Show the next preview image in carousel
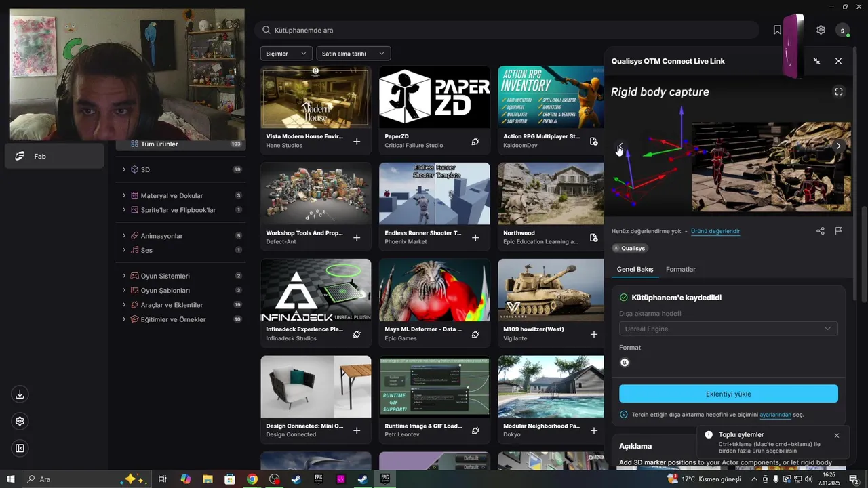 [x=838, y=146]
